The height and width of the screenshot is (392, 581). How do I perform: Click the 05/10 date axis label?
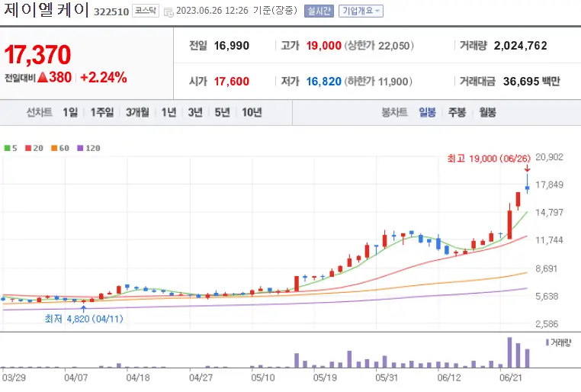263,378
